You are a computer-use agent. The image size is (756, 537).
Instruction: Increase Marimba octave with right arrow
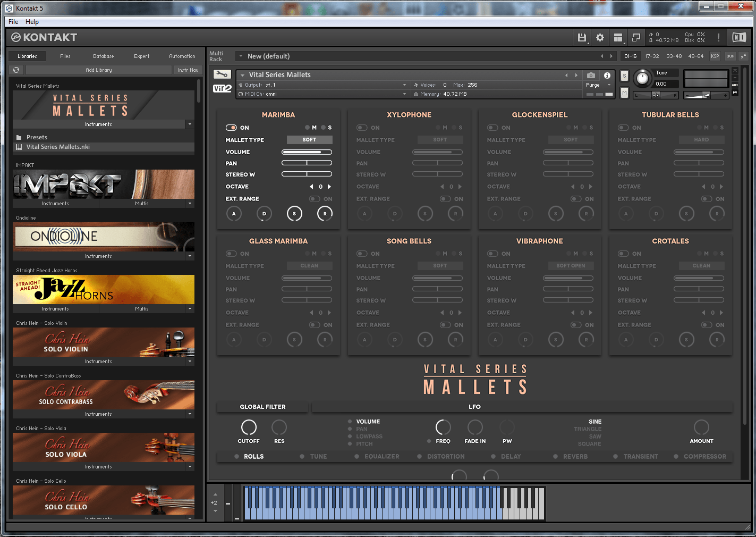click(329, 187)
